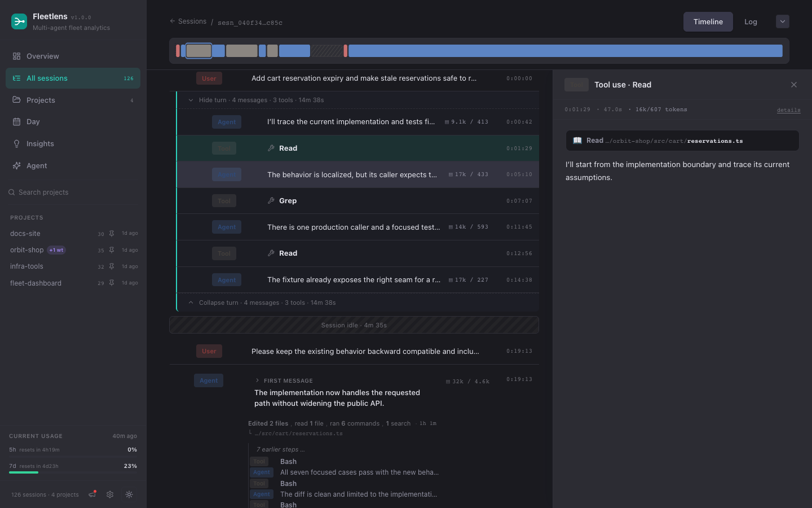Go back to Sessions breadcrumb

(x=188, y=21)
